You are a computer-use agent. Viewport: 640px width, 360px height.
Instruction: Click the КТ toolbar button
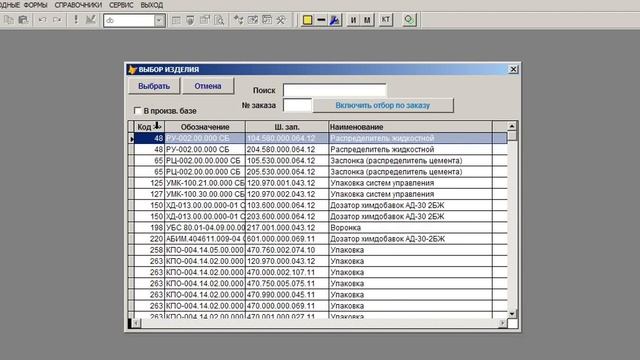[385, 20]
